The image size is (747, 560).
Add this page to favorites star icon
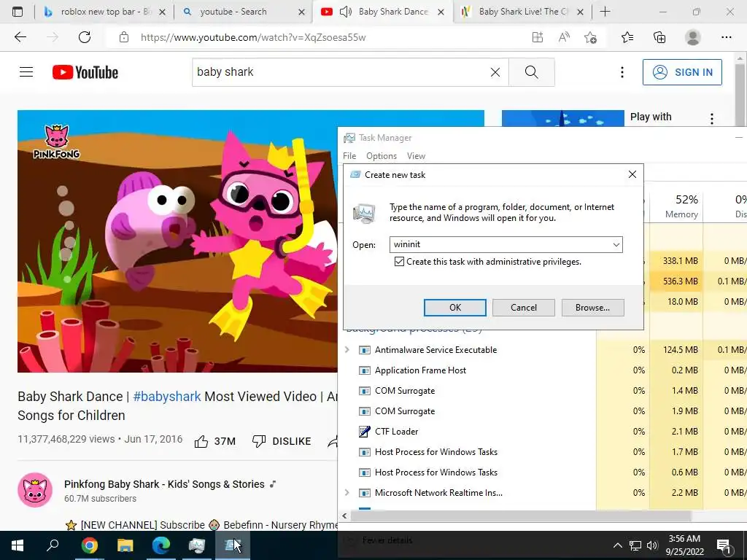click(591, 37)
